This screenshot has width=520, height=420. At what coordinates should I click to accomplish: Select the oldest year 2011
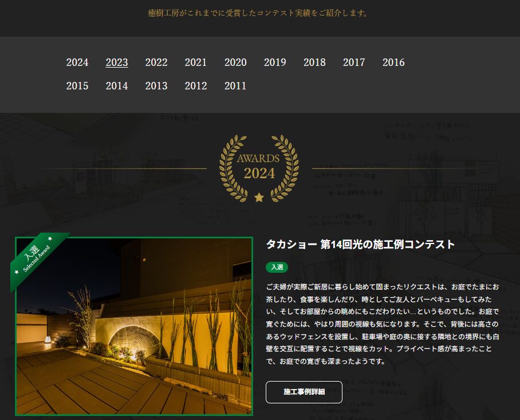click(x=235, y=86)
